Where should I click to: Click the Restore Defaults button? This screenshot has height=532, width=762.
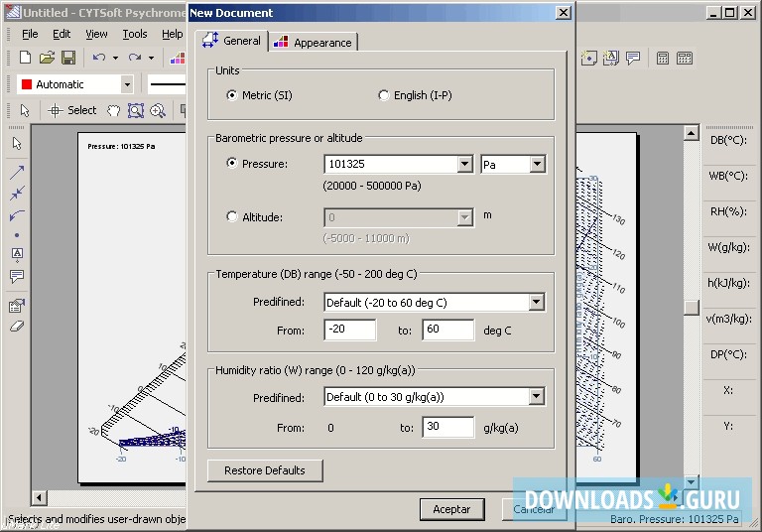(x=265, y=470)
